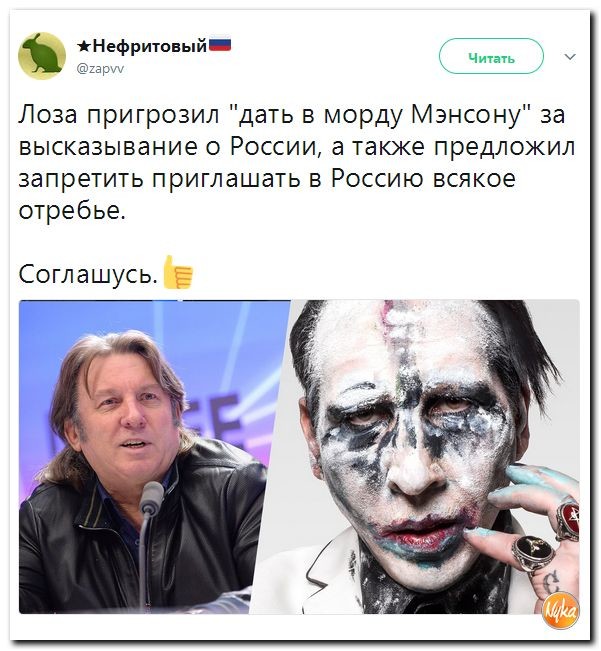Expand the tweet options chevron

[571, 56]
